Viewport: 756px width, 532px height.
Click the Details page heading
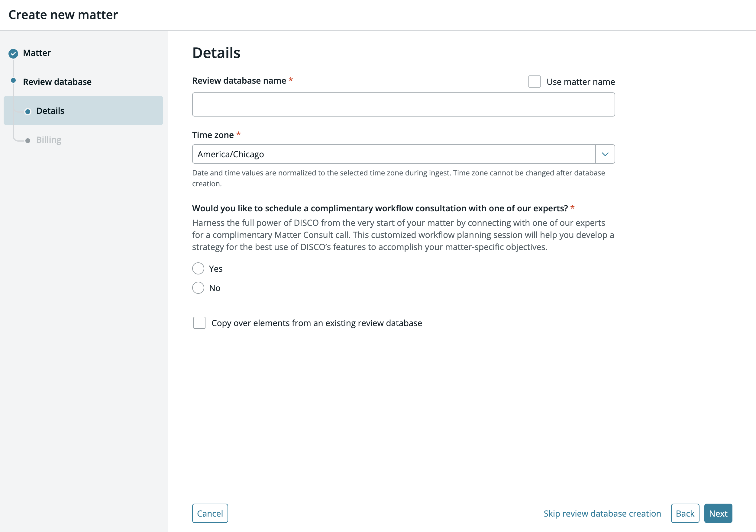(216, 53)
